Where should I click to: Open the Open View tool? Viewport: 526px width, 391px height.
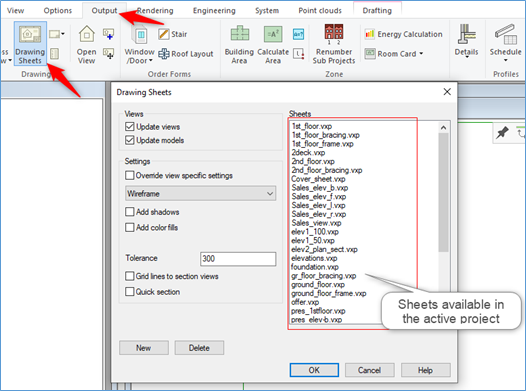click(x=86, y=45)
